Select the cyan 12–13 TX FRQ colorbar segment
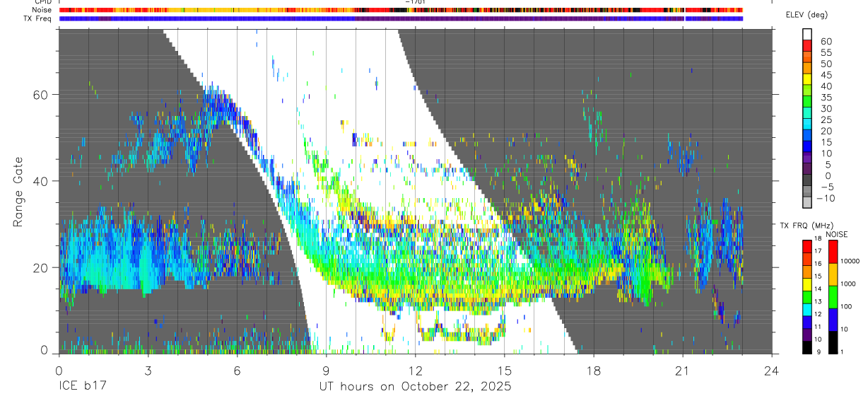The image size is (868, 401). (807, 310)
